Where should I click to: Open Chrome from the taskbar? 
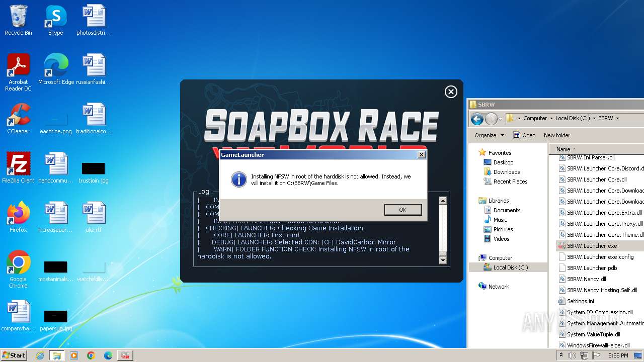click(x=91, y=355)
